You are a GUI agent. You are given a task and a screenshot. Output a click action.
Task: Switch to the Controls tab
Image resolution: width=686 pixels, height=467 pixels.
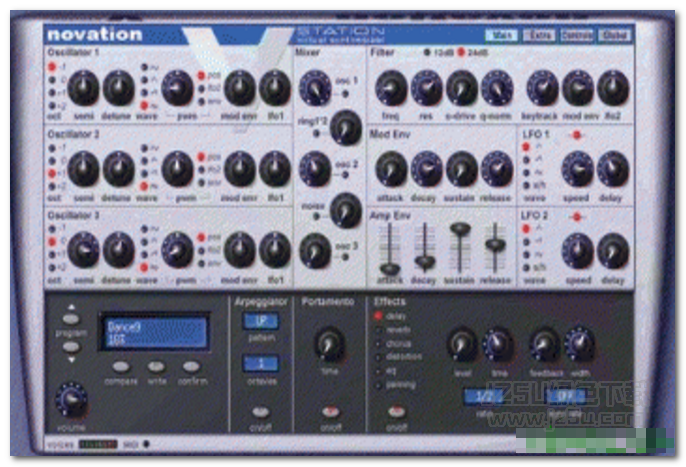tap(577, 35)
